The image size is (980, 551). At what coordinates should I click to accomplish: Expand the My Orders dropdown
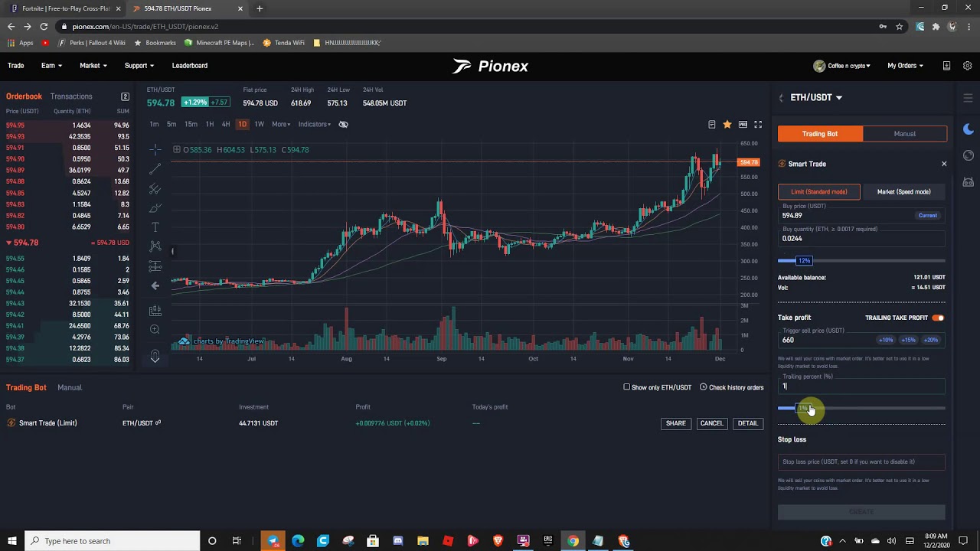point(905,66)
